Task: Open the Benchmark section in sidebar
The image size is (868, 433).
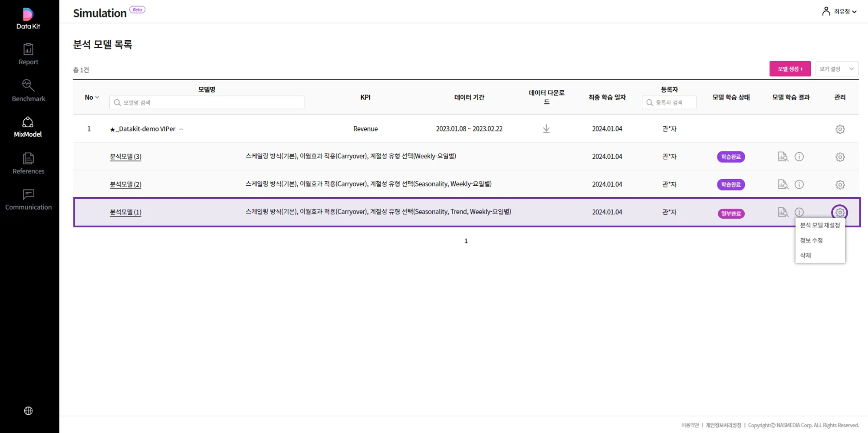Action: tap(28, 90)
